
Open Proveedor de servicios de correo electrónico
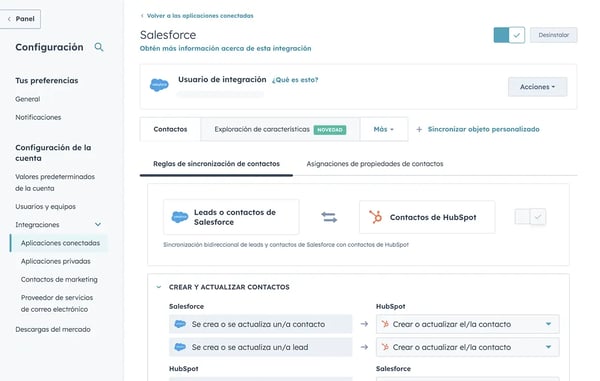click(57, 303)
